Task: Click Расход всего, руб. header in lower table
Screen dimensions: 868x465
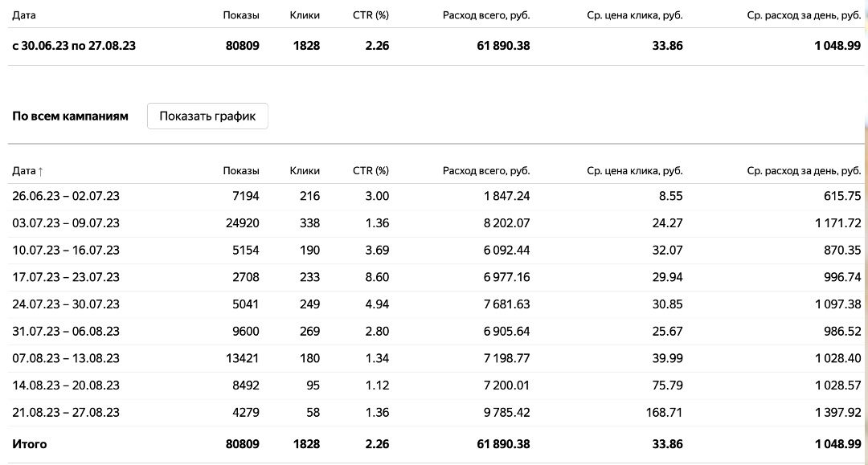Action: pyautogui.click(x=486, y=170)
